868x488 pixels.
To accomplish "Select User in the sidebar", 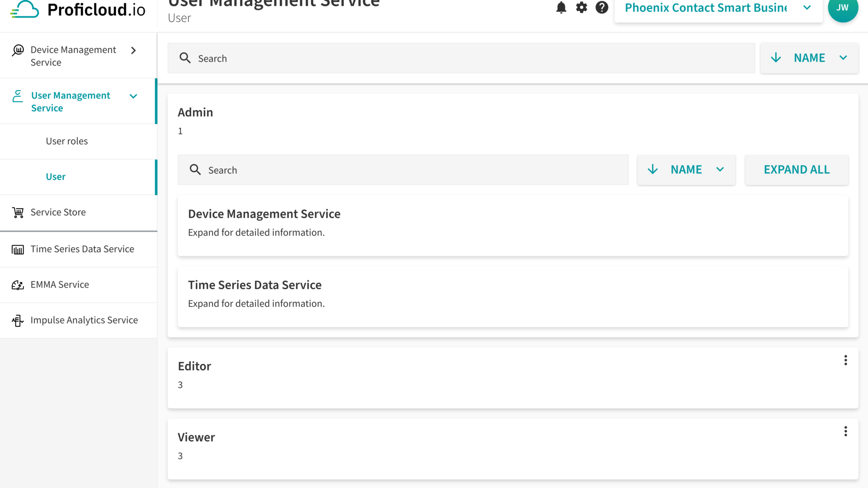I will tap(56, 177).
